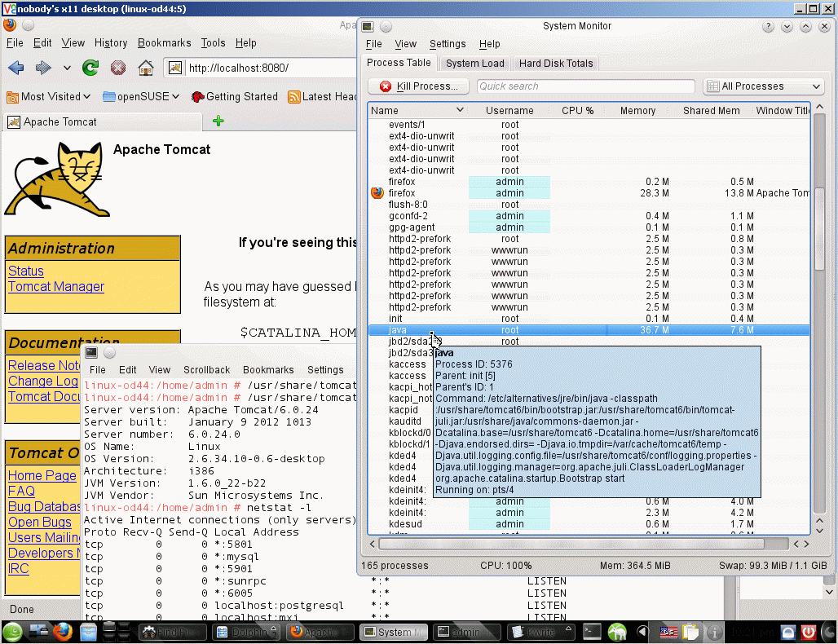The width and height of the screenshot is (838, 644).
Task: Click the process list horizontal scrollbar
Action: (x=571, y=544)
